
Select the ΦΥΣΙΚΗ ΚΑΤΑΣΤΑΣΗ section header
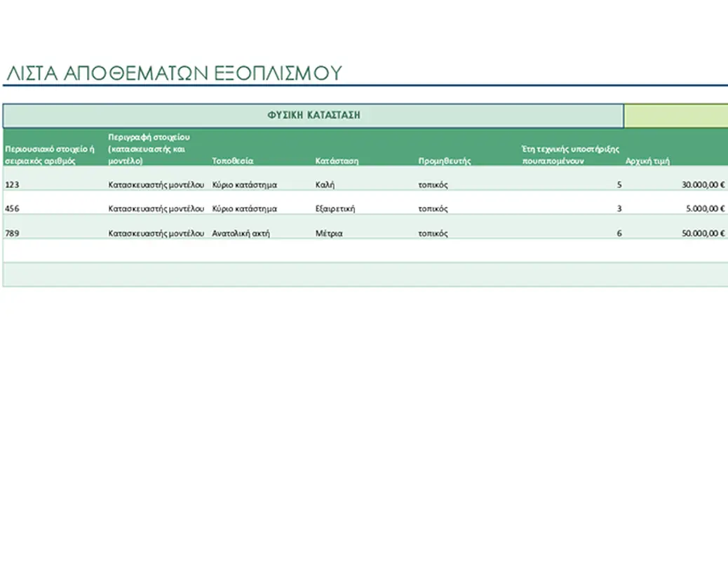[314, 116]
